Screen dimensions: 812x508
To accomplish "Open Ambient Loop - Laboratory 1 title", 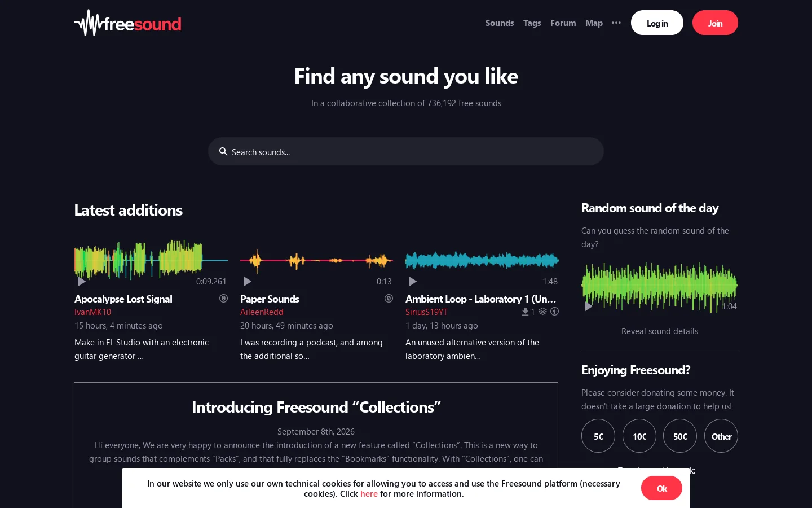I will coord(480,299).
